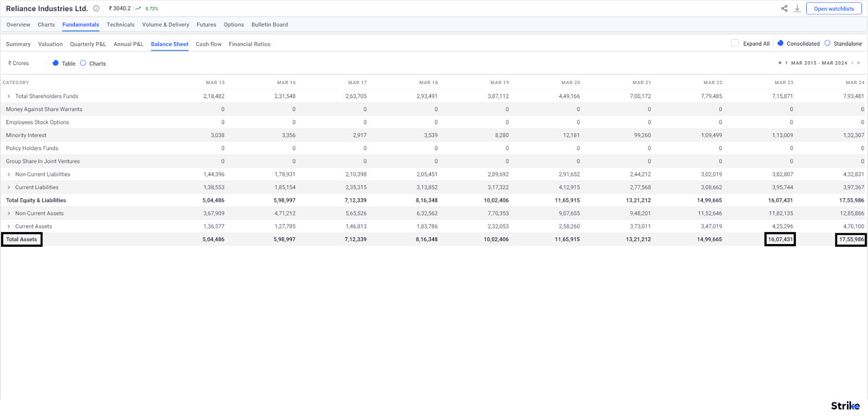Click the Policy Holders Funds row label
Screen dimensions: 868x416
point(32,148)
